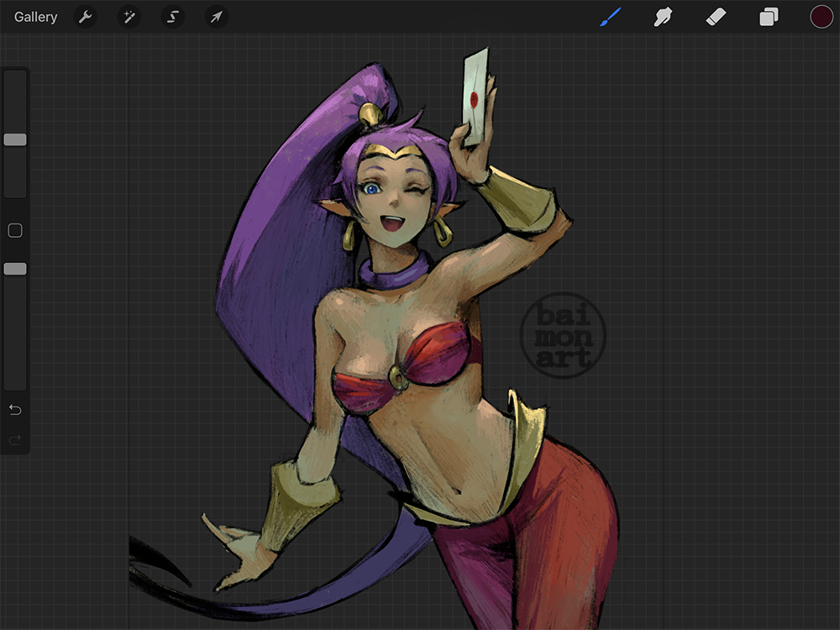
Task: Activate the Selection S tool
Action: [172, 17]
